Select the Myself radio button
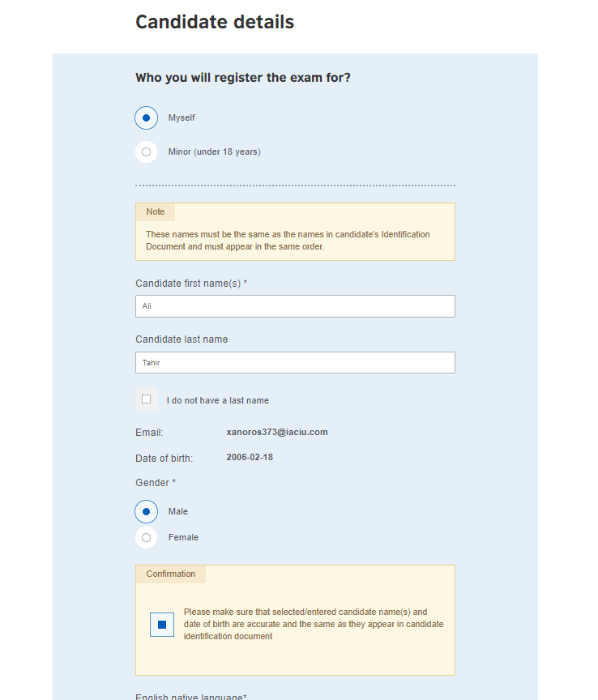 pos(146,118)
